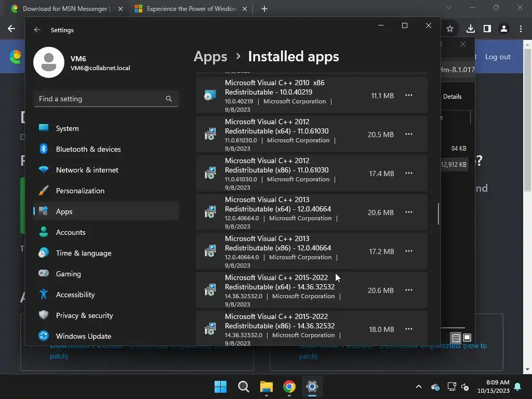Open System settings
Viewport: 532px width, 399px height.
[106, 128]
